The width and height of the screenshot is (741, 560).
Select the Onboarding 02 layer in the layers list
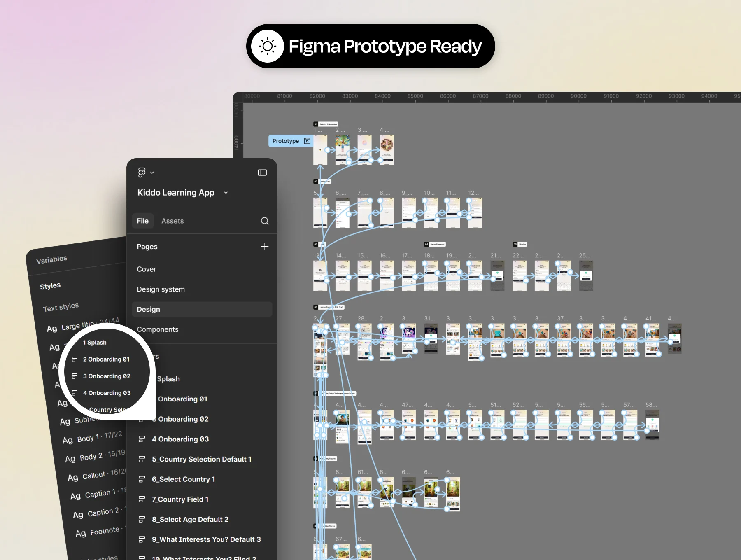click(x=183, y=419)
